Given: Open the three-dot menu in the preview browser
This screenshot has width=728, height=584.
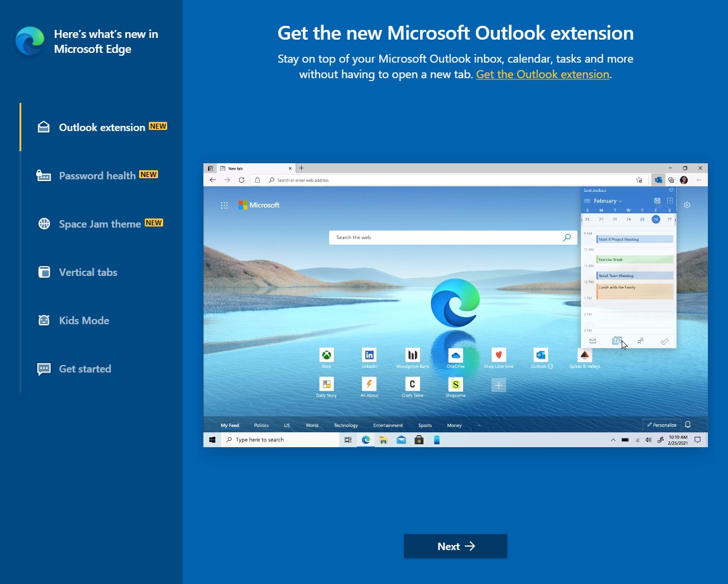Looking at the screenshot, I should 699,180.
